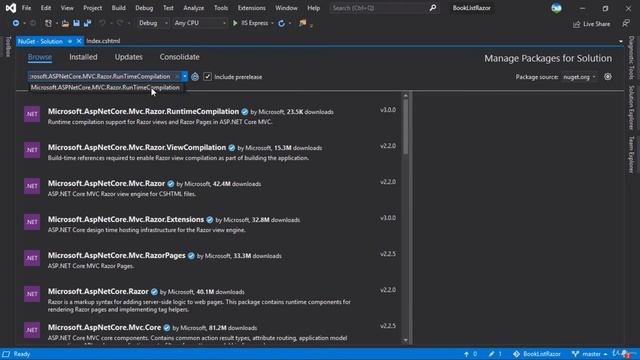Expand the package search history dropdown arrow
The image size is (640, 360).
point(184,77)
